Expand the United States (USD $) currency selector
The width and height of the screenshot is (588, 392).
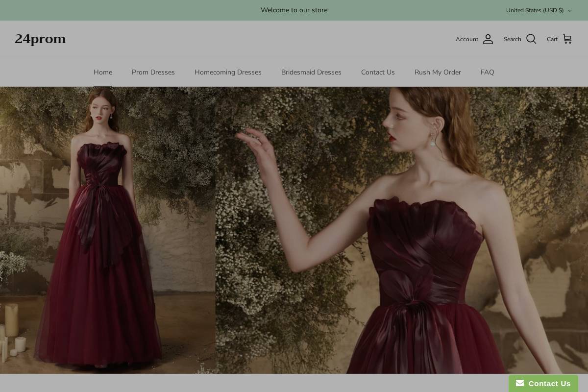(535, 10)
